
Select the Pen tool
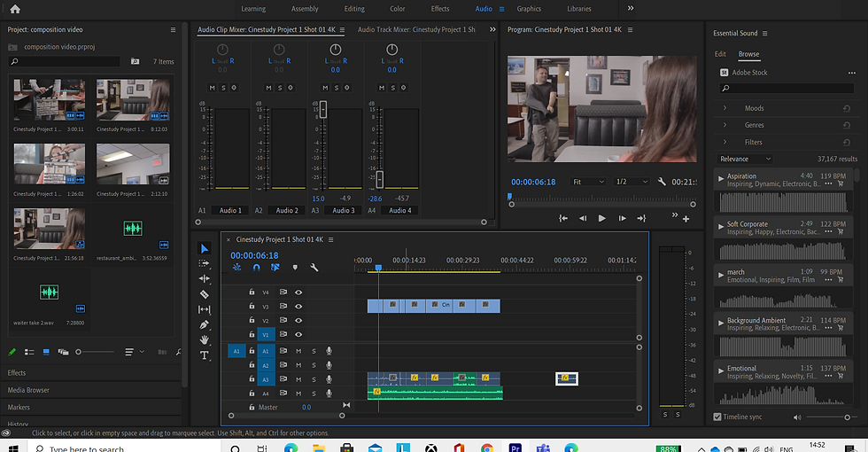click(205, 324)
